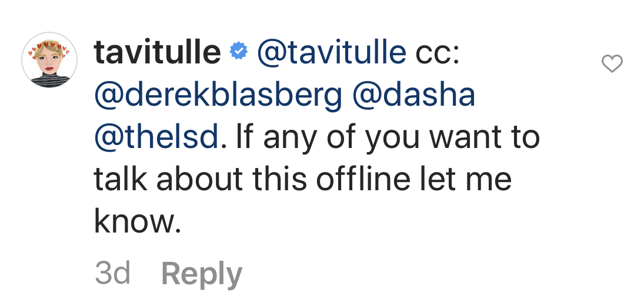Visit the @derekblasberg mention
This screenshot has height=303, width=644.
click(218, 95)
